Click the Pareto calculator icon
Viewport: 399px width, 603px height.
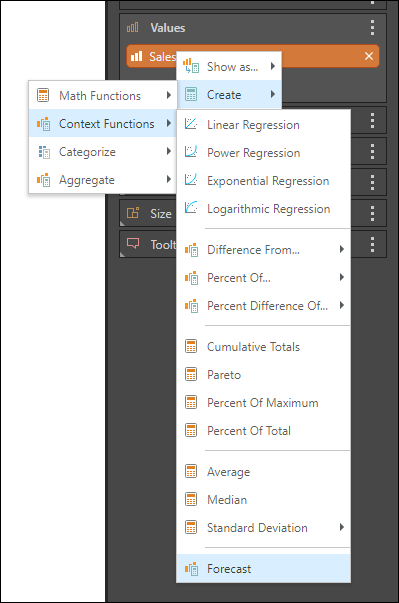click(191, 374)
